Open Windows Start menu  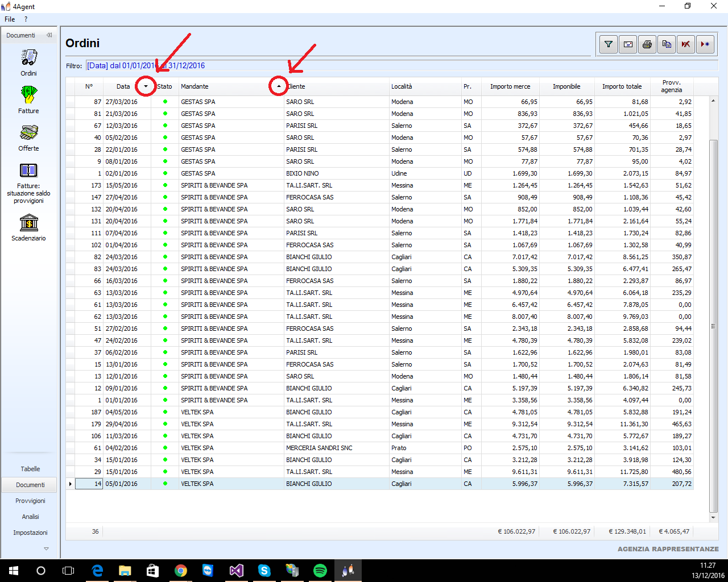click(x=14, y=571)
